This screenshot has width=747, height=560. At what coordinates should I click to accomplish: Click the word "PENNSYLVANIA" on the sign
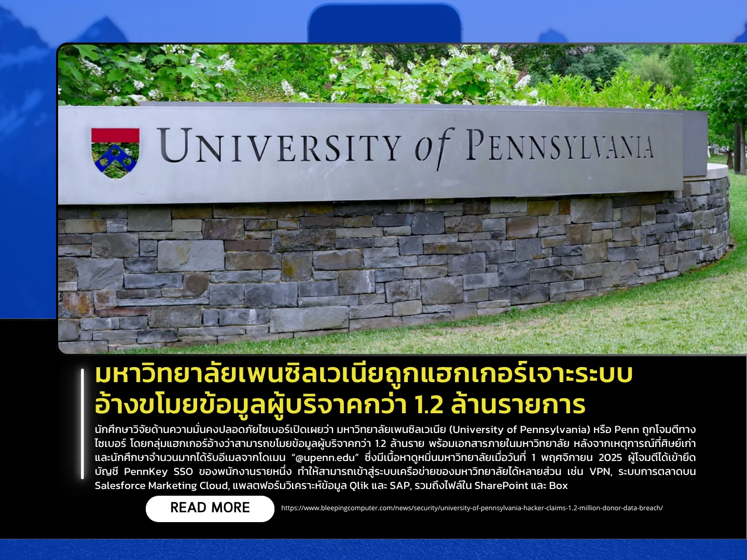pos(559,145)
